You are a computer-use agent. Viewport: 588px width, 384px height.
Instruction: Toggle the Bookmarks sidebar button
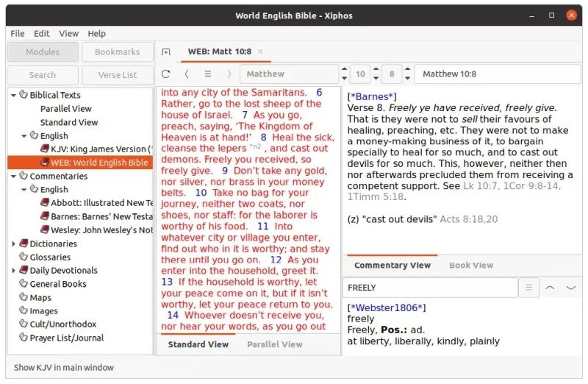(118, 52)
